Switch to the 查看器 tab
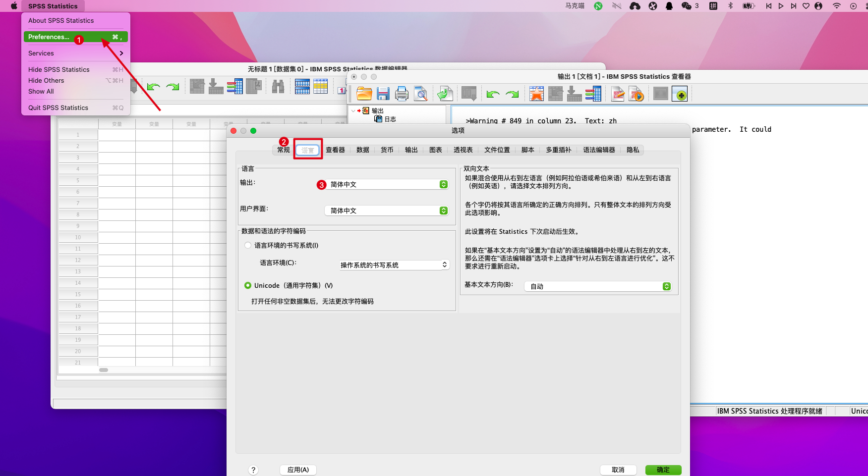This screenshot has width=868, height=476. [335, 150]
